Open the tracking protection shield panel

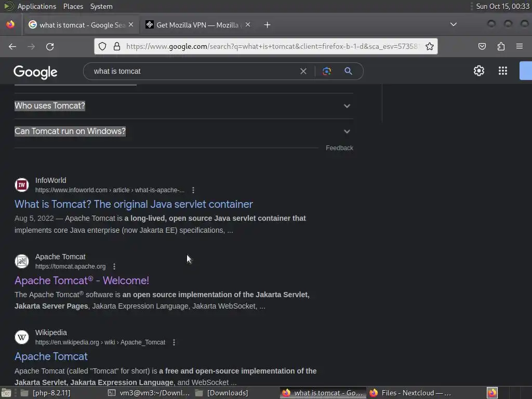(102, 46)
